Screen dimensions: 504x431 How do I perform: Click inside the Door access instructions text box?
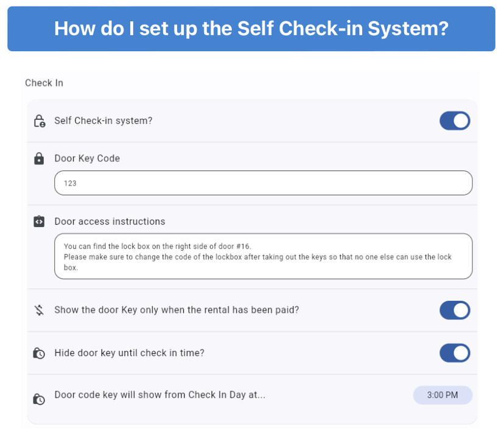[263, 256]
